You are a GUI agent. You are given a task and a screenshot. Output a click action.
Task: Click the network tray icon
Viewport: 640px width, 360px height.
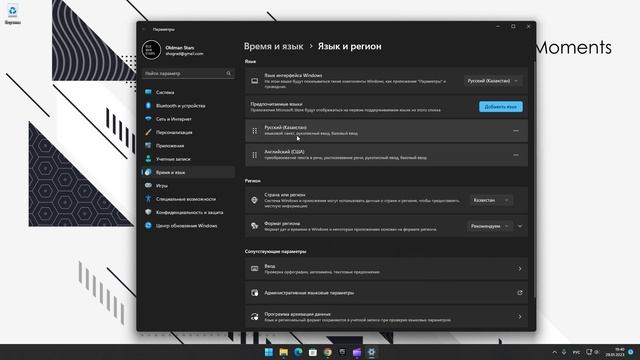[x=589, y=352]
